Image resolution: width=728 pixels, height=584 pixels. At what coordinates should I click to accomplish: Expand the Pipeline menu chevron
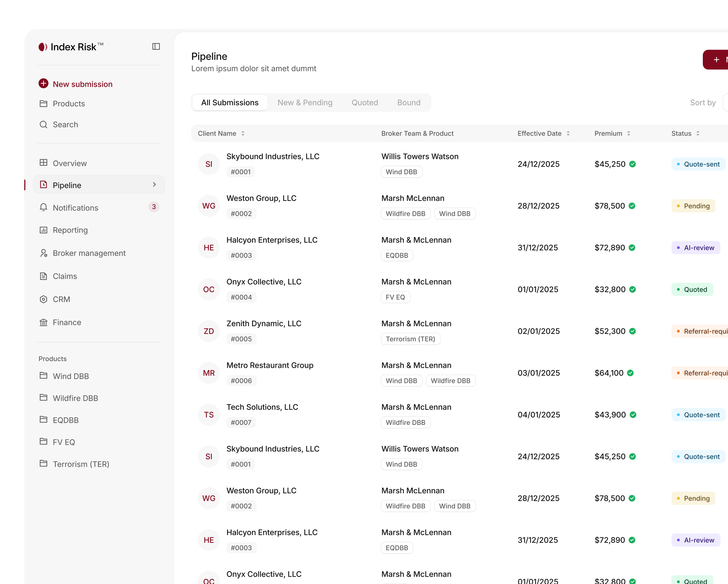pyautogui.click(x=154, y=184)
